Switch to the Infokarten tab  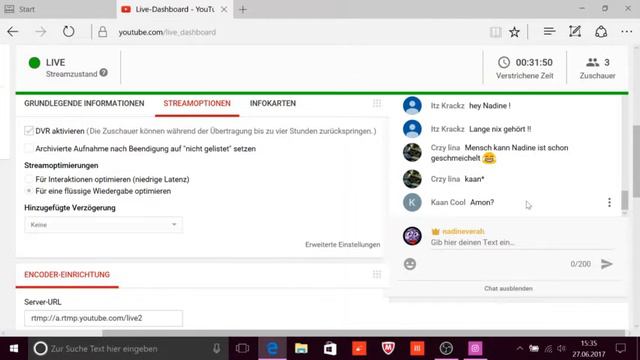[273, 103]
